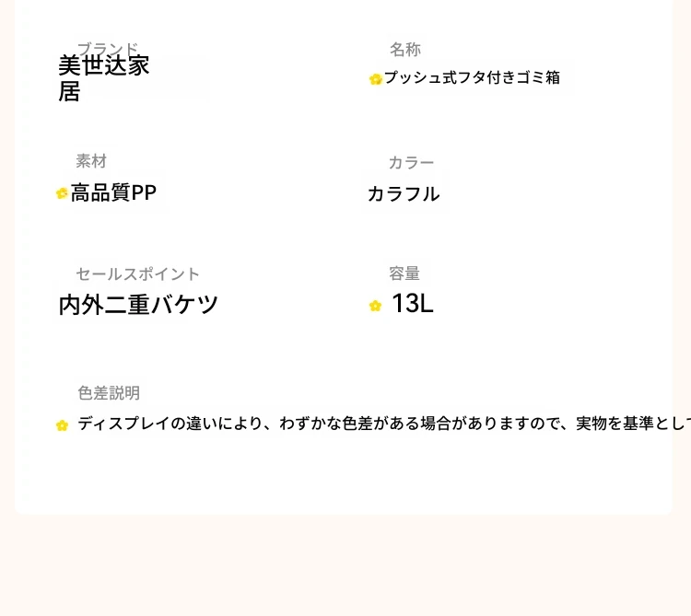Screen dimensions: 691x616
Task: Click the 色差説明 label
Action: (x=109, y=393)
